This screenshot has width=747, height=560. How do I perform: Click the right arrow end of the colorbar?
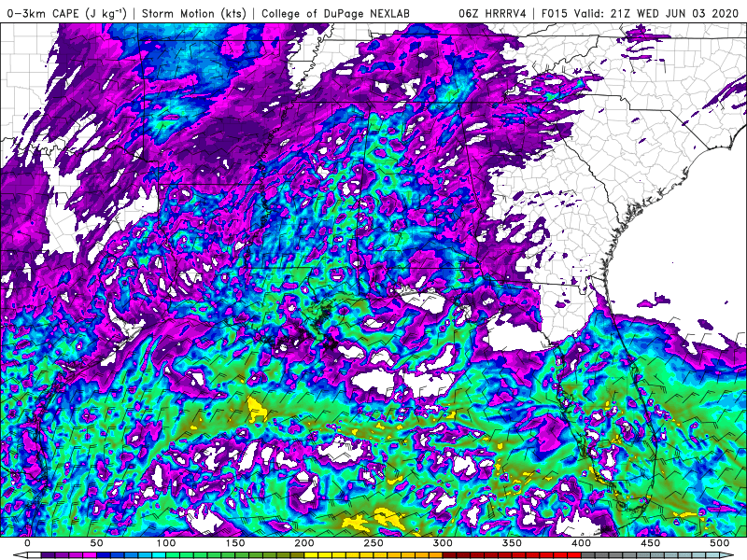click(726, 555)
